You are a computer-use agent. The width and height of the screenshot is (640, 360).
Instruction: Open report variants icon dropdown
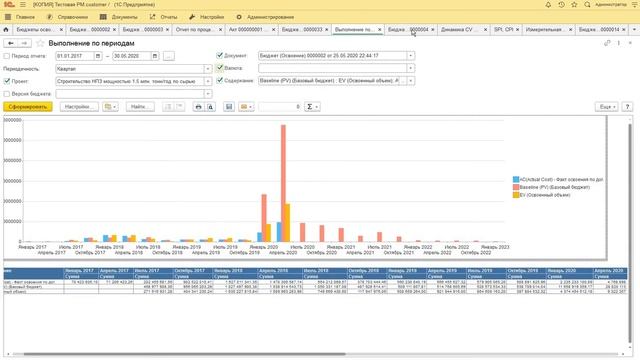pyautogui.click(x=110, y=107)
